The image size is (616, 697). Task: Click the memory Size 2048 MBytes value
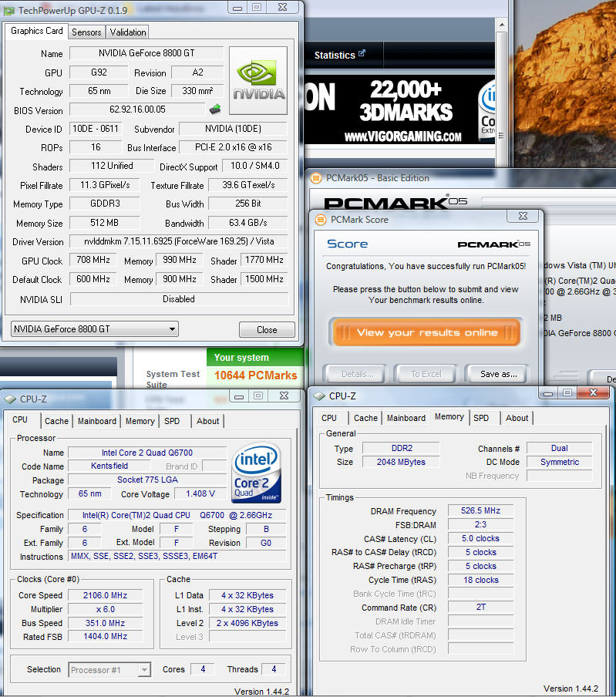pyautogui.click(x=401, y=462)
